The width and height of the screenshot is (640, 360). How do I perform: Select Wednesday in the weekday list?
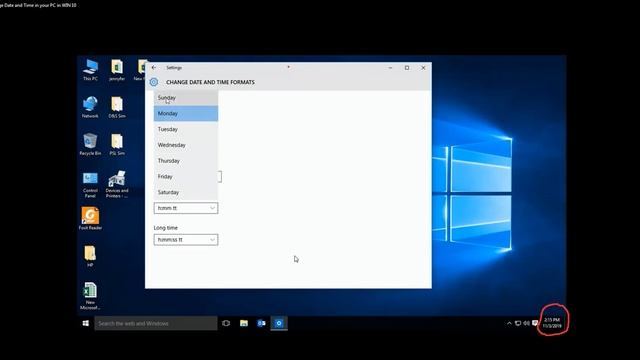tap(186, 145)
